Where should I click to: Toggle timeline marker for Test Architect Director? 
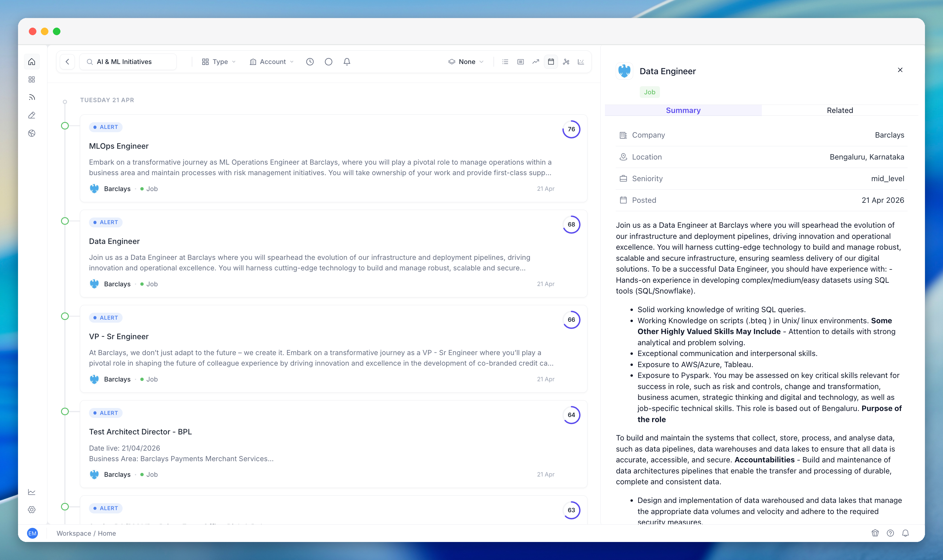(x=65, y=411)
